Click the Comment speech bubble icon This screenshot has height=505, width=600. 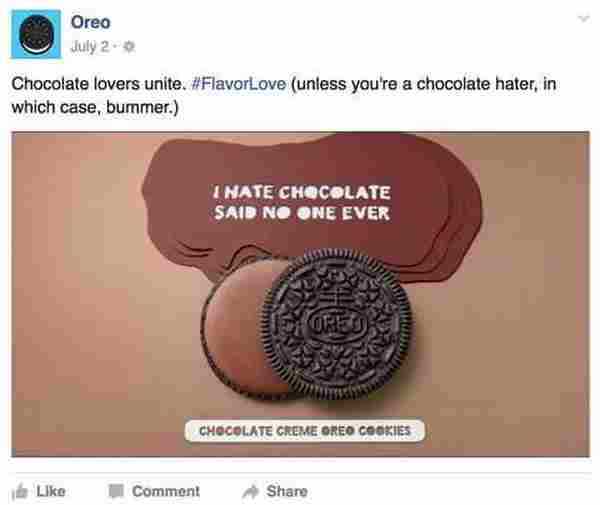pyautogui.click(x=113, y=492)
